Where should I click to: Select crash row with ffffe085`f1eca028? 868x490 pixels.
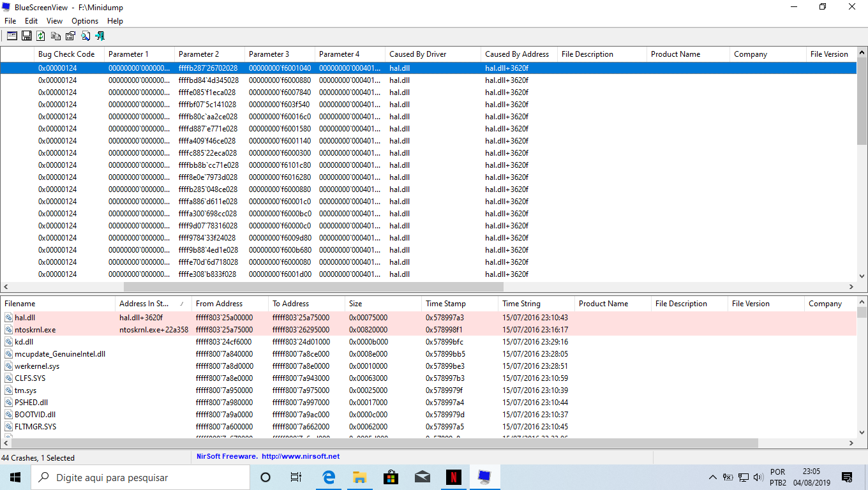pyautogui.click(x=428, y=93)
